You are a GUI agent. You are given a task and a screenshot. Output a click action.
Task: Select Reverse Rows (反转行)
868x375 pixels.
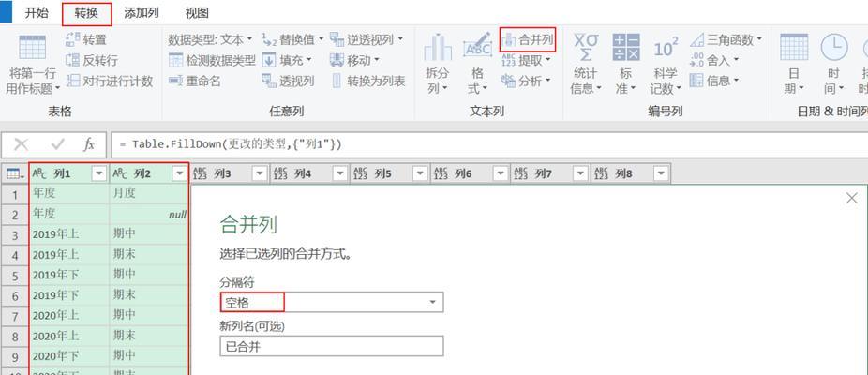(x=92, y=60)
